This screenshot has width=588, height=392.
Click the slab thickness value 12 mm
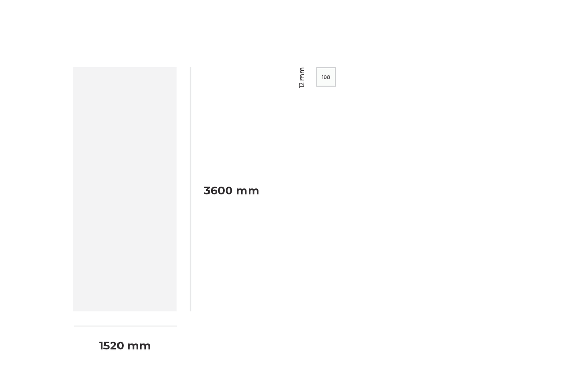302,77
